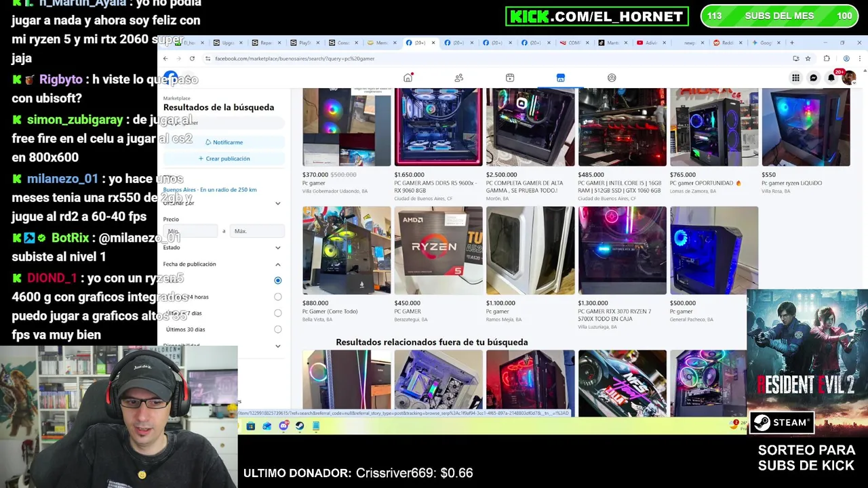Image resolution: width=868 pixels, height=488 pixels.
Task: Click the 'Resultados de la búsqueda' heading
Action: 218,107
